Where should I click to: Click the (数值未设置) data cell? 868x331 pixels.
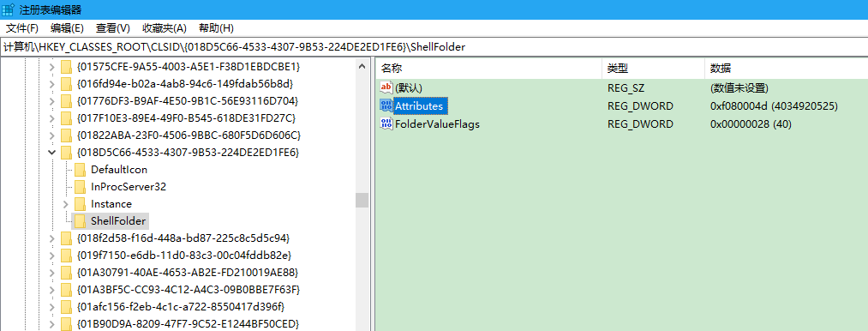(x=739, y=87)
